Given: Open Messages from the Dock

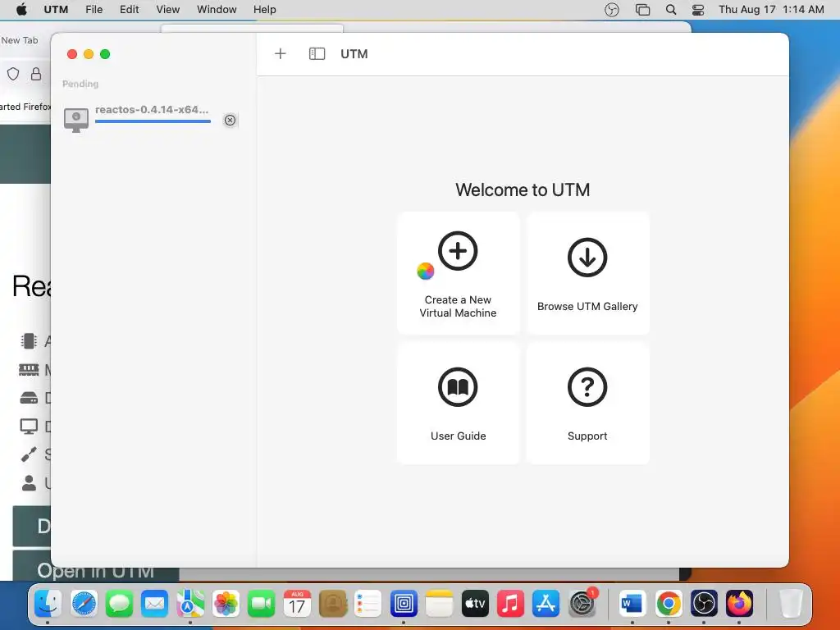Looking at the screenshot, I should [x=120, y=604].
